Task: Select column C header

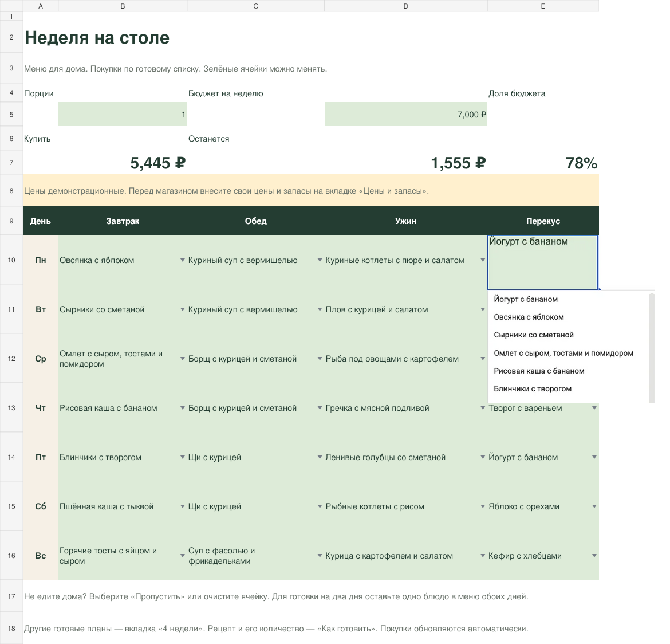Action: coord(255,6)
